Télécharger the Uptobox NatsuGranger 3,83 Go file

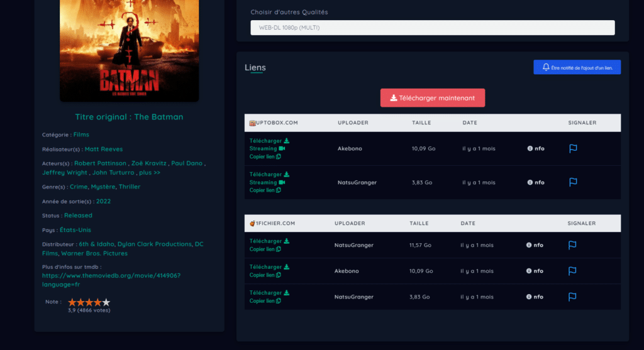[x=269, y=175]
